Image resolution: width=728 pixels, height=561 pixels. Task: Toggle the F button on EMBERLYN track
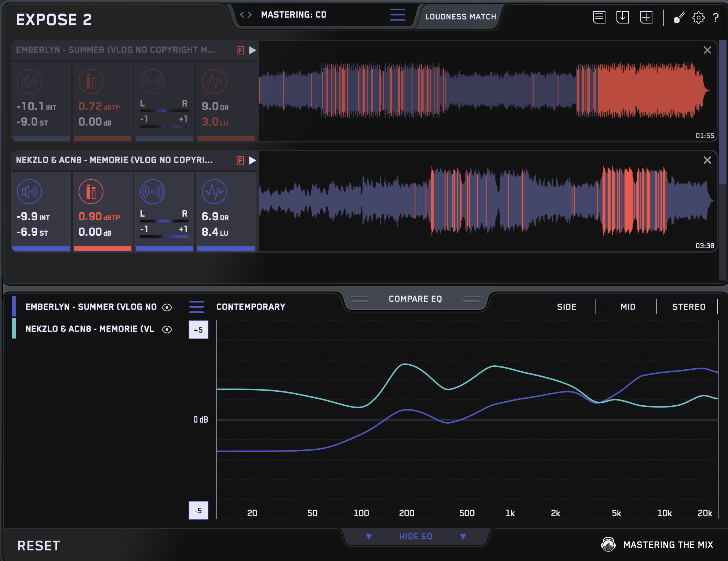(240, 50)
